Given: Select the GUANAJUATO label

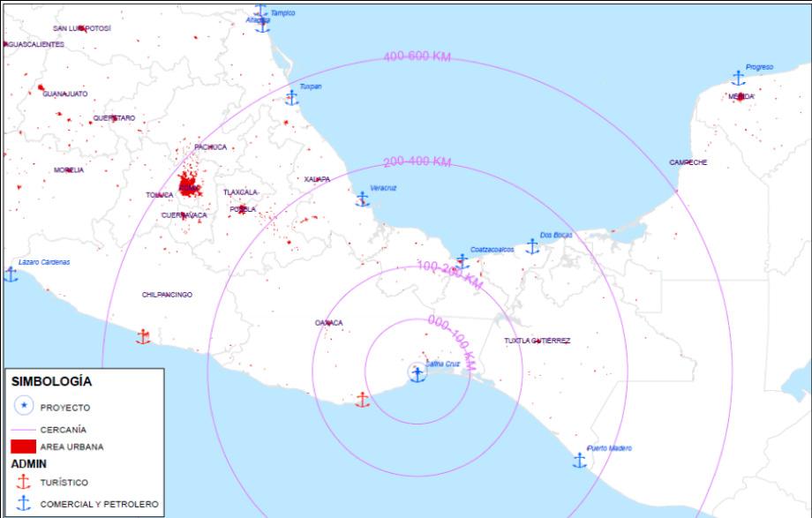Looking at the screenshot, I should [65, 94].
